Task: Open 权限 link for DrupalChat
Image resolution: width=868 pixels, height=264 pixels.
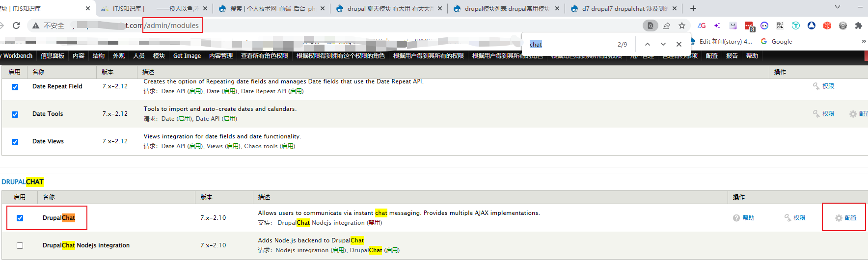Action: coord(799,217)
